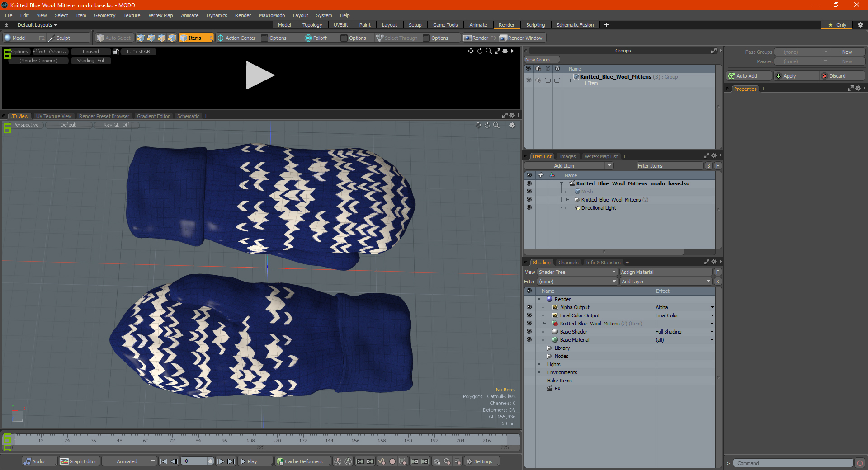The height and width of the screenshot is (470, 868).
Task: Open Action Center tool
Action: (236, 38)
